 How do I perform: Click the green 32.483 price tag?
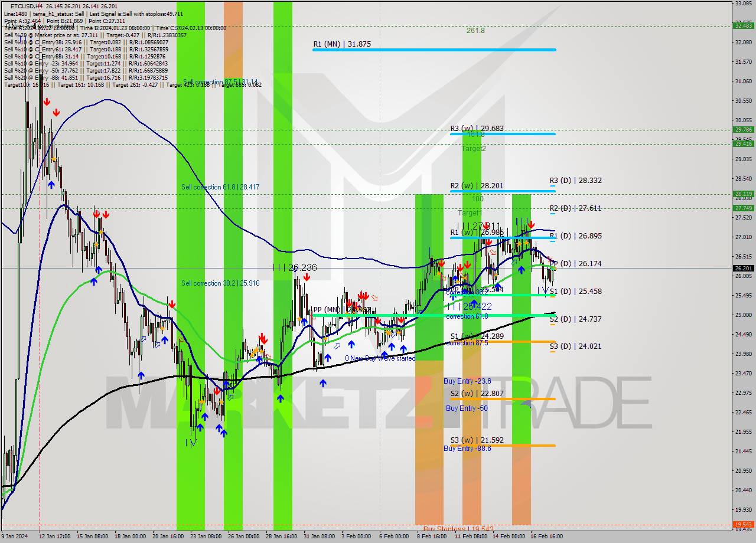[743, 25]
